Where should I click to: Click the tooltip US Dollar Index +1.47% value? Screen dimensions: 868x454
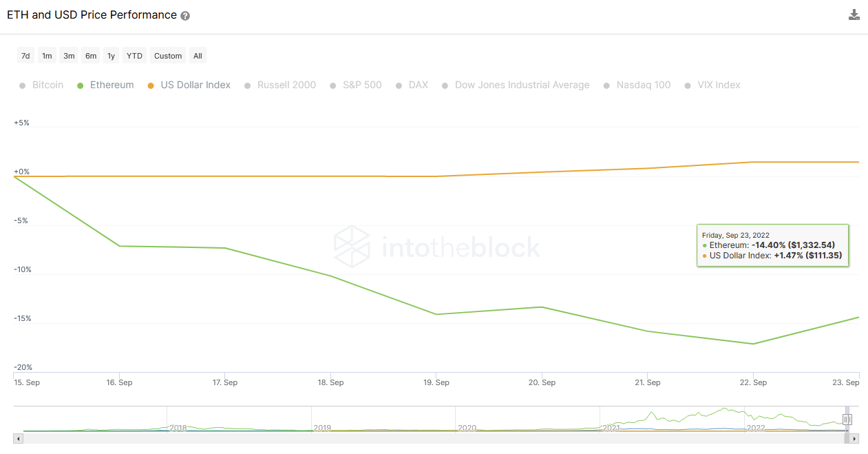tap(808, 256)
